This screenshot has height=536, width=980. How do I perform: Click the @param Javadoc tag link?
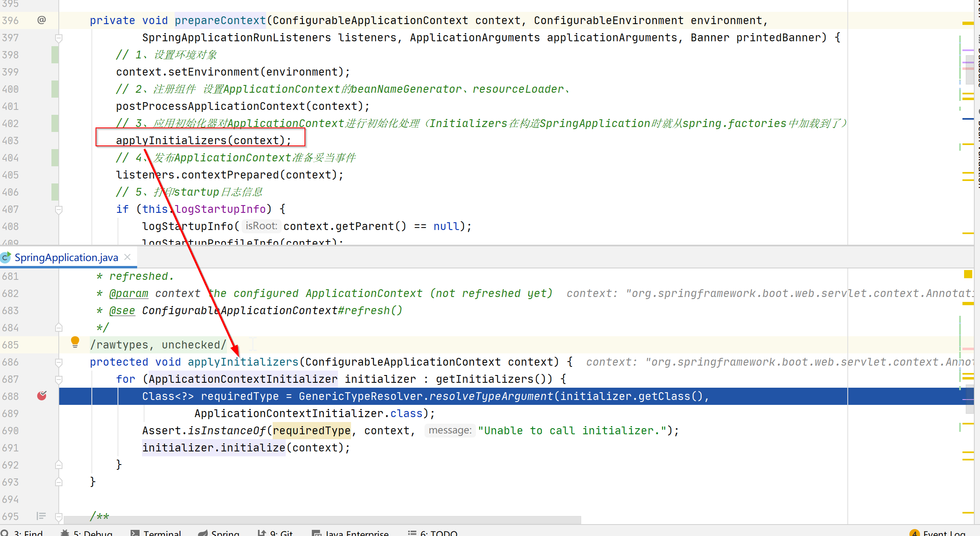129,293
